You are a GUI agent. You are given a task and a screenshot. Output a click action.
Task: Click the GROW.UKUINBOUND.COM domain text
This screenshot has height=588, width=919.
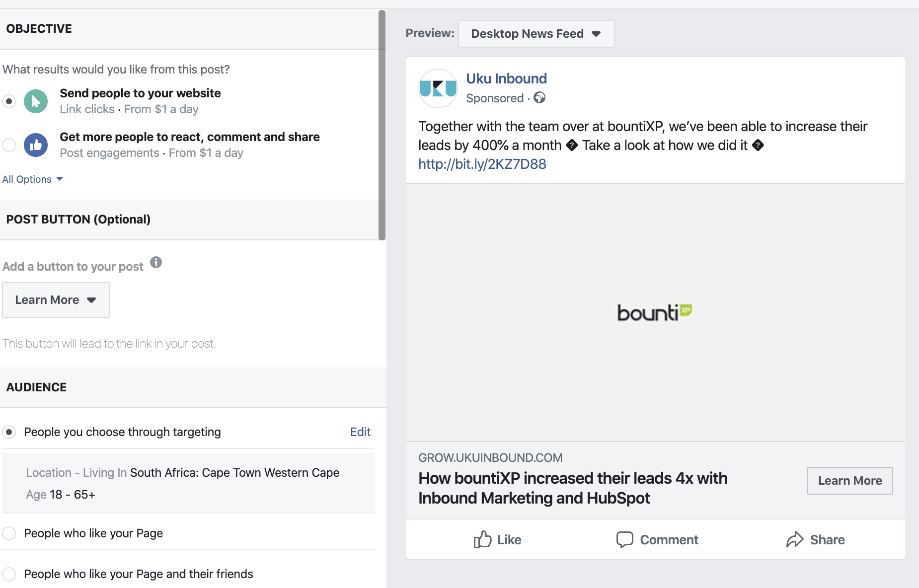coord(490,458)
